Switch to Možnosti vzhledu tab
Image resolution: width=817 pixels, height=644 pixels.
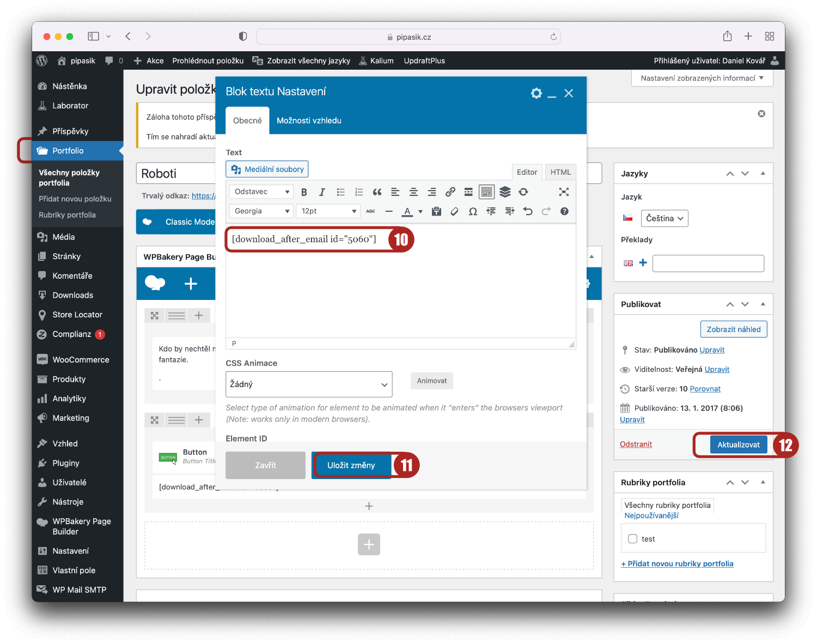tap(309, 121)
